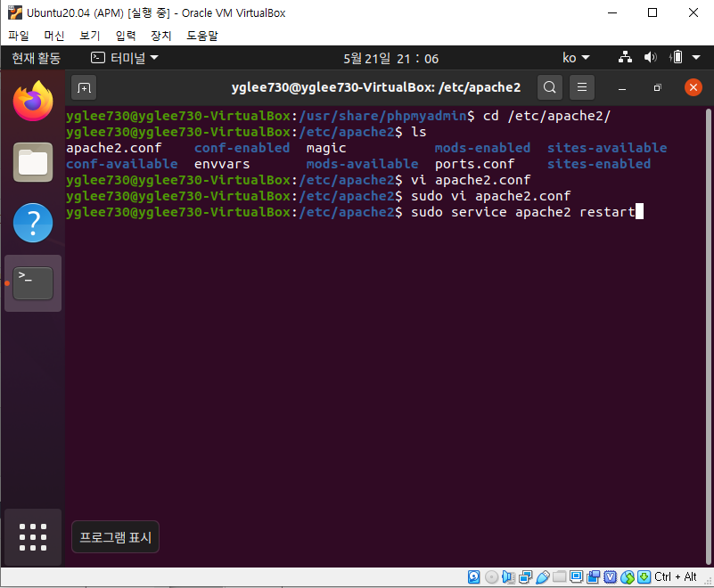Click the ports.conf file name
Screen dimensions: 714x588
(x=474, y=164)
